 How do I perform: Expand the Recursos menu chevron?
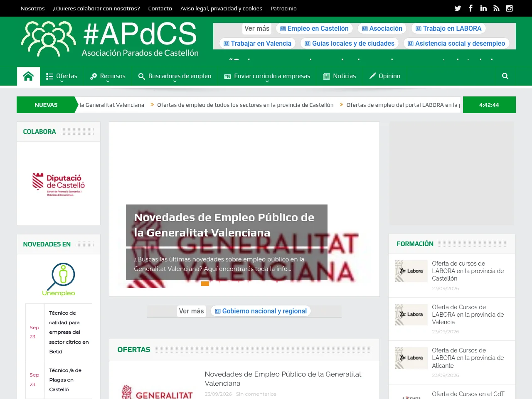(x=108, y=81)
